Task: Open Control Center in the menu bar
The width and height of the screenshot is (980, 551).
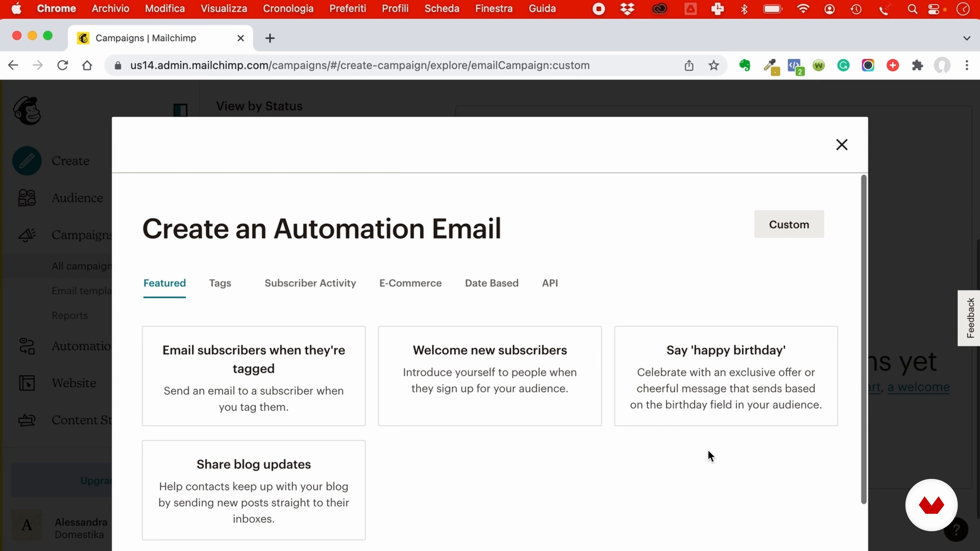Action: tap(934, 9)
